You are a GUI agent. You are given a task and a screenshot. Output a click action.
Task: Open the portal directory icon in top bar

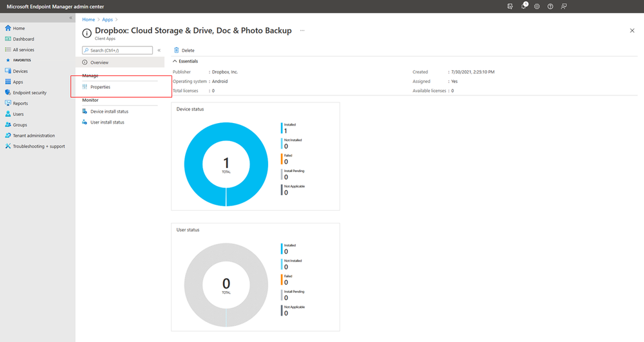[510, 6]
